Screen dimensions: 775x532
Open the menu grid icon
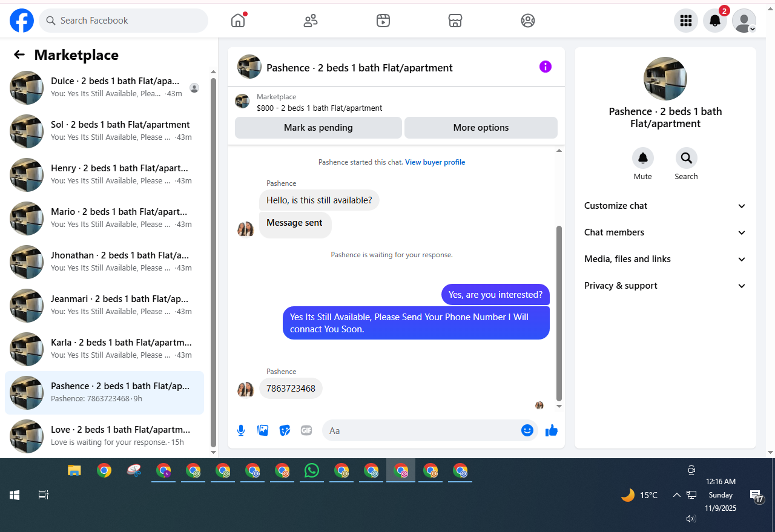(x=686, y=21)
